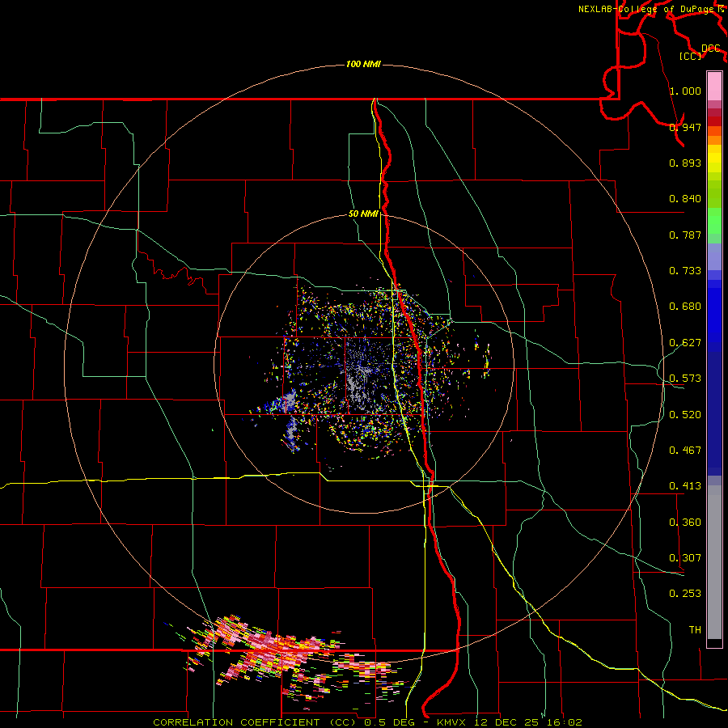Pick the gray lower segment of the color bar
The height and width of the screenshot is (728, 728).
tap(714, 562)
